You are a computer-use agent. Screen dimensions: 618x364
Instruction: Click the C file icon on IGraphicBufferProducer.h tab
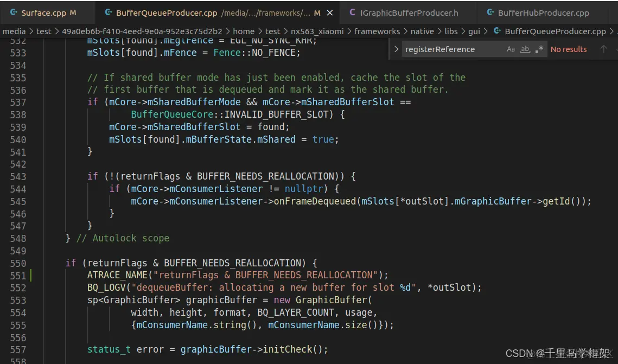(x=352, y=13)
